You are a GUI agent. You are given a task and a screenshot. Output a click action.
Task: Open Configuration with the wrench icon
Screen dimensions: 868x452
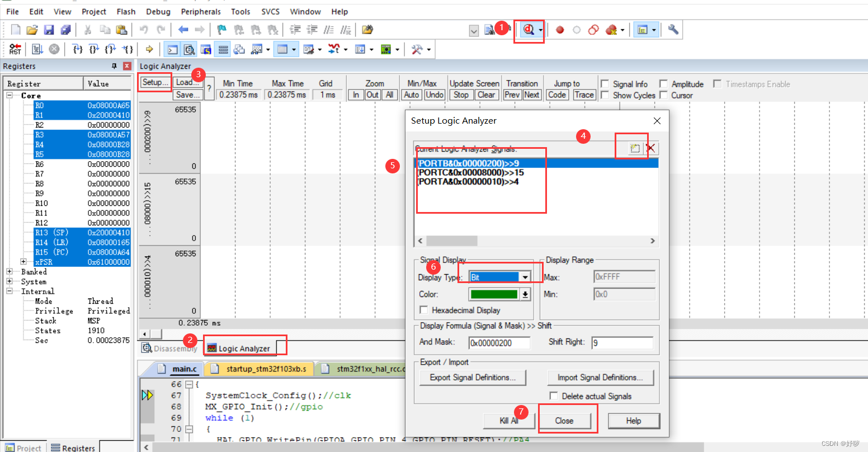tap(673, 30)
